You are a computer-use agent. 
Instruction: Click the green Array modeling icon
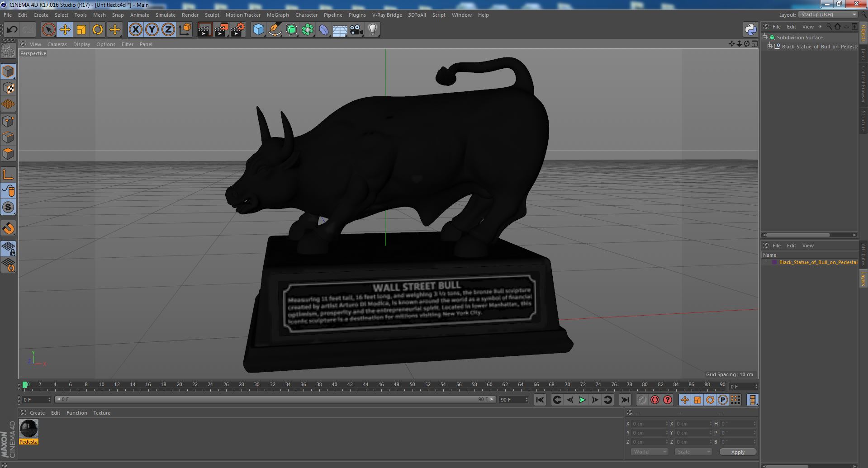pyautogui.click(x=308, y=30)
